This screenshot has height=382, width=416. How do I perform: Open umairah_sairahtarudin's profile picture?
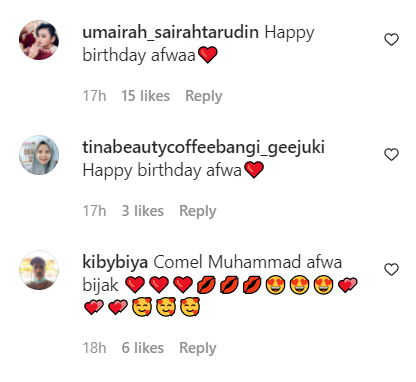click(39, 40)
